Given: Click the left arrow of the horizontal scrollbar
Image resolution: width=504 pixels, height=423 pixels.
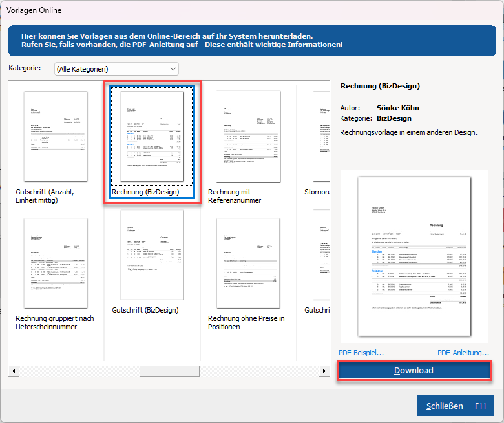Looking at the screenshot, I should pyautogui.click(x=13, y=371).
